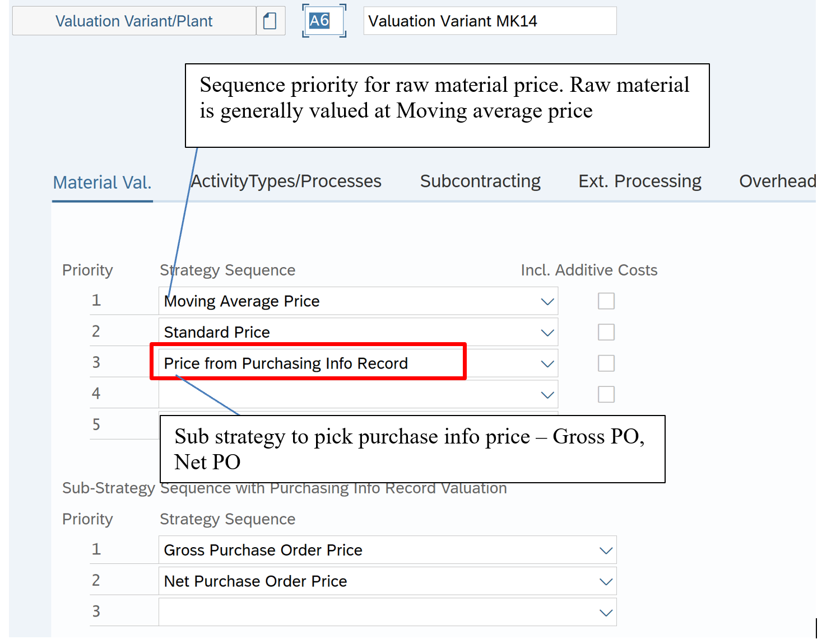Click the document icon beside Valuation Variant/Plant
Viewport: 822px width, 644px height.
click(270, 21)
